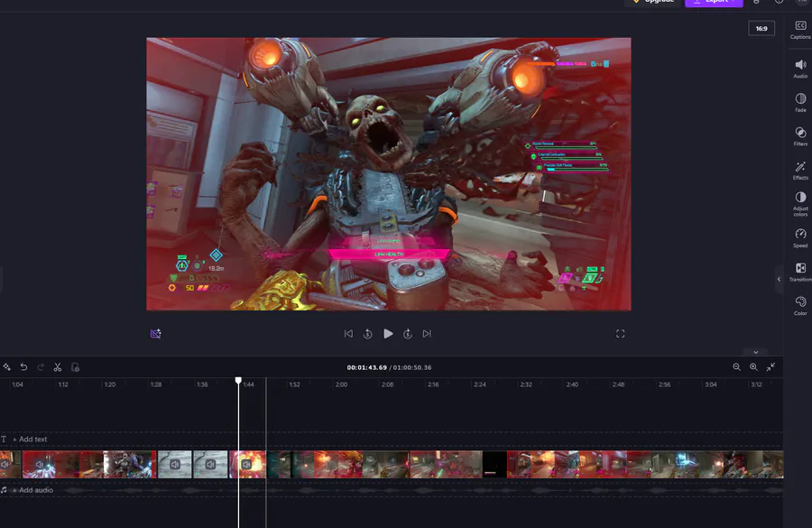Select the black clip in the video track
The width and height of the screenshot is (812, 528).
(x=494, y=464)
